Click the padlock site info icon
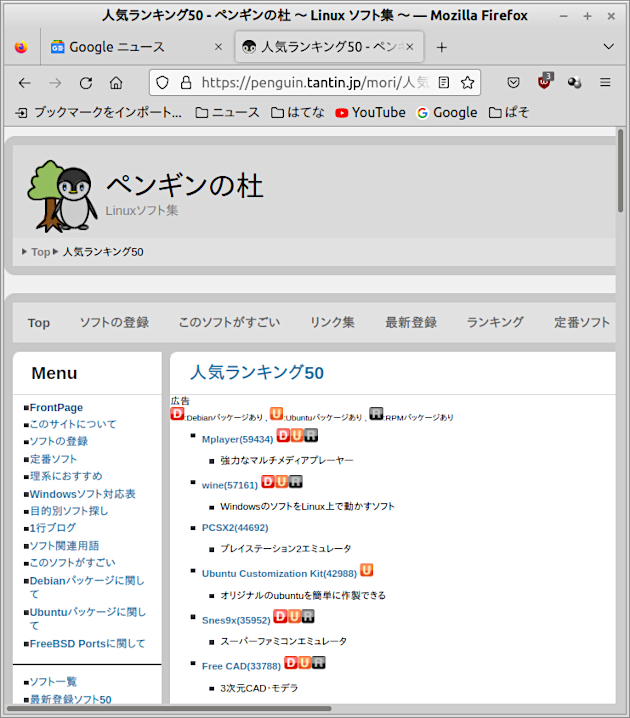630x718 pixels. [x=186, y=83]
